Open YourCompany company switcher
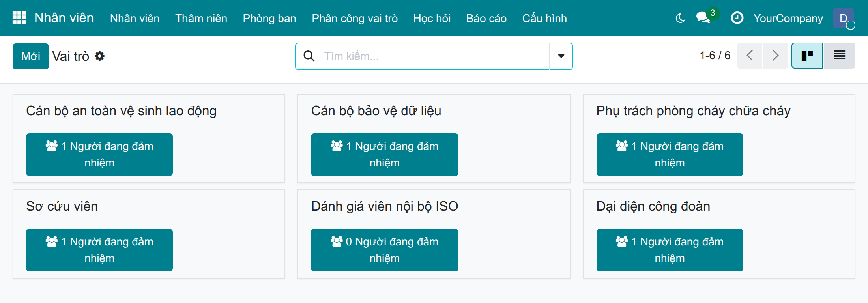This screenshot has width=868, height=303. tap(788, 18)
